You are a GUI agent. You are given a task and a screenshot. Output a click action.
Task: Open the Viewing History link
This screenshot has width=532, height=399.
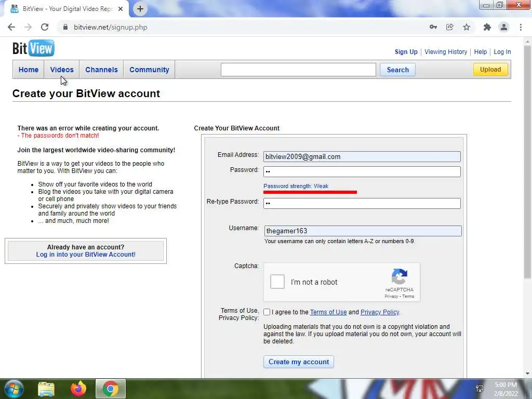446,52
